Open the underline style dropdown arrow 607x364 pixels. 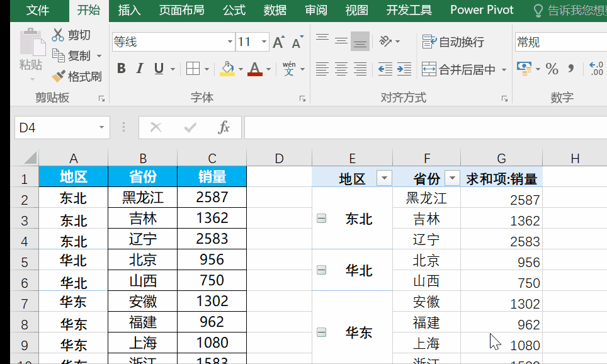[173, 69]
